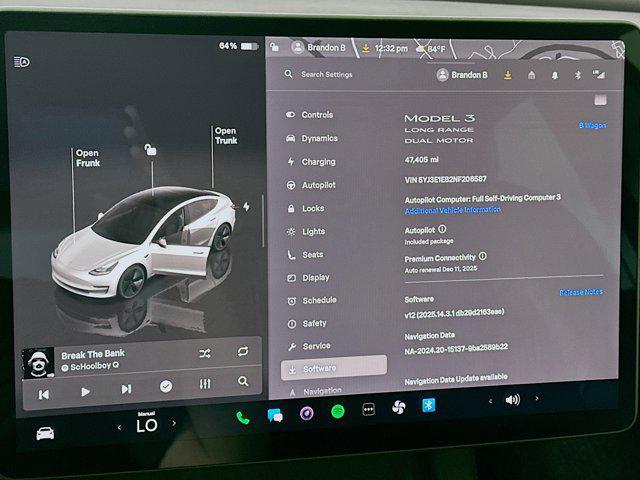Skip to next track
Viewport: 640px width, 480px height.
click(x=127, y=389)
